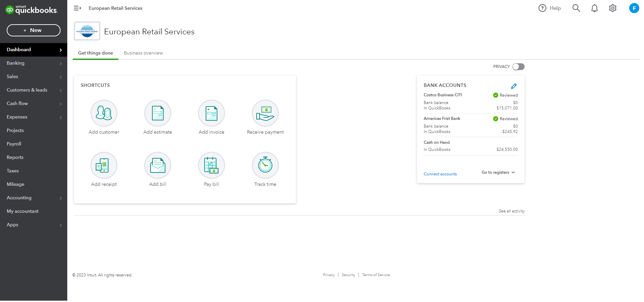Viewport: 644px width, 302px height.
Task: Open Banking in the sidebar
Action: click(34, 63)
